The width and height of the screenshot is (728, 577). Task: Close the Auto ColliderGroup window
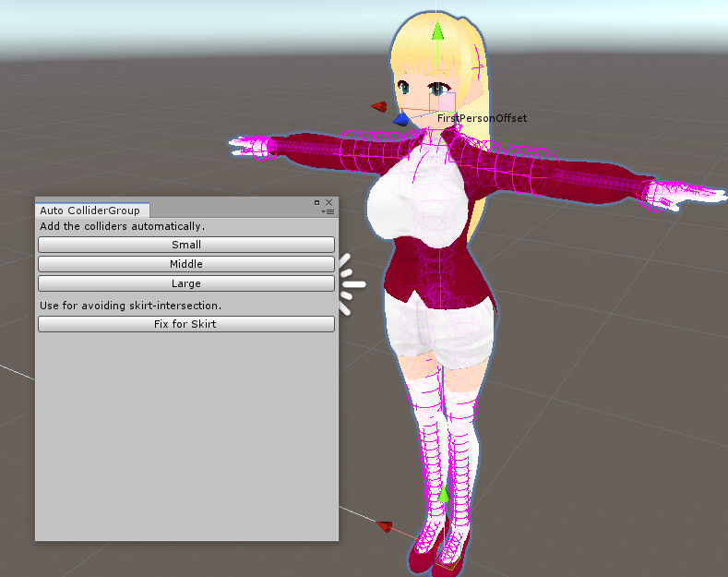[328, 201]
